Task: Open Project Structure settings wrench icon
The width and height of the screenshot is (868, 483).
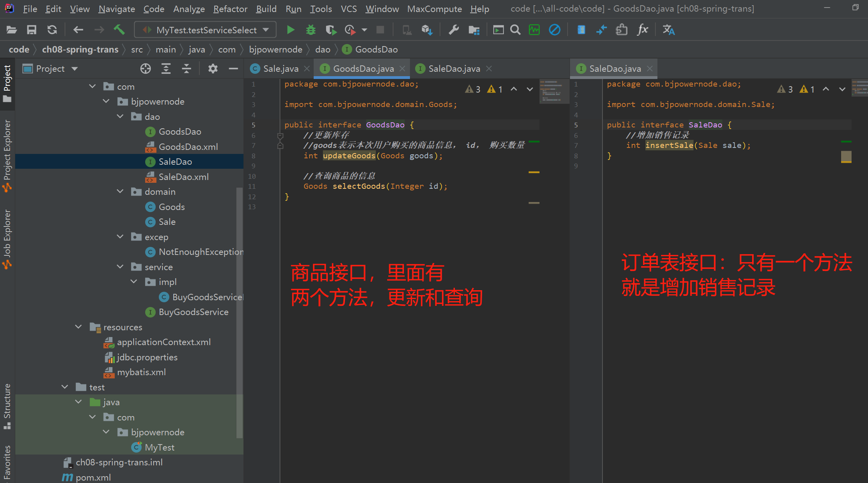Action: click(454, 30)
